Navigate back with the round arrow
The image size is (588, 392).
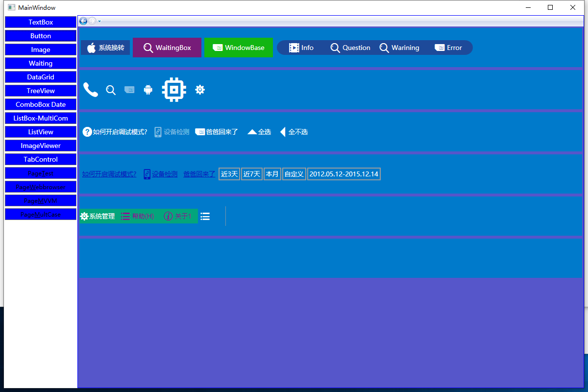tap(83, 21)
